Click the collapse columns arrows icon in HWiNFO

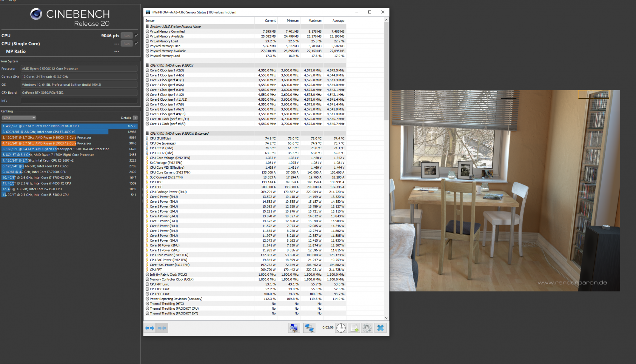162,328
